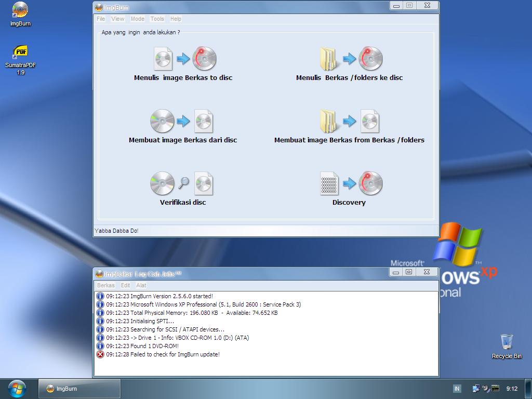This screenshot has width=532, height=399.
Task: Click SumatraPDF 1.9 desktop shortcut
Action: click(x=20, y=60)
